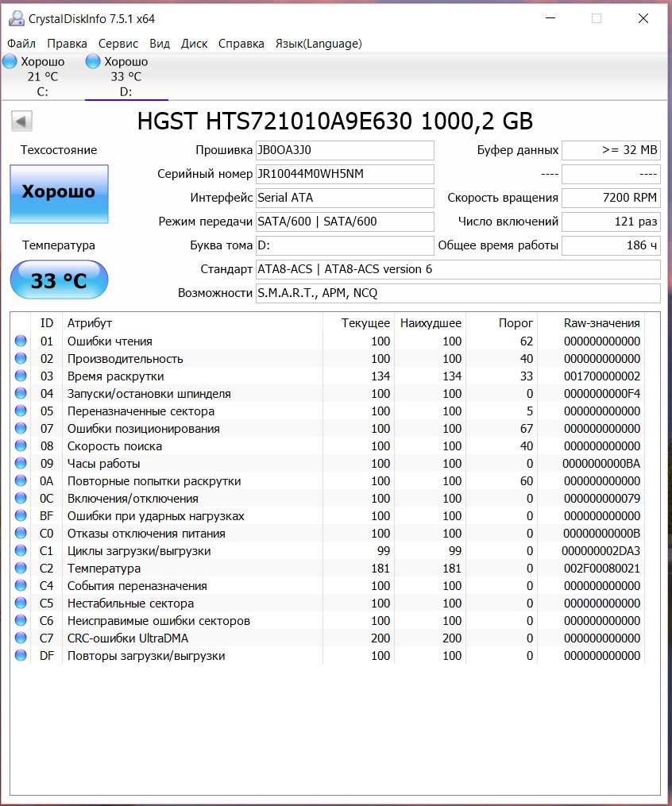
Task: Click the previous disk arrow button
Action: click(21, 121)
